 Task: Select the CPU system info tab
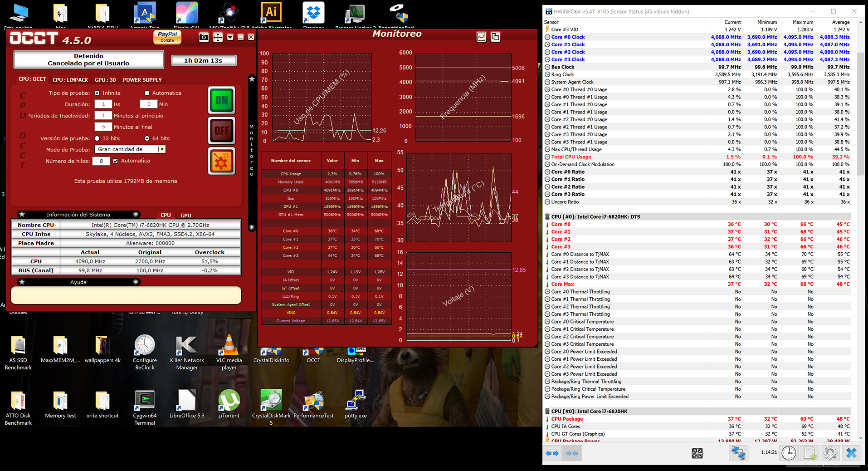166,215
